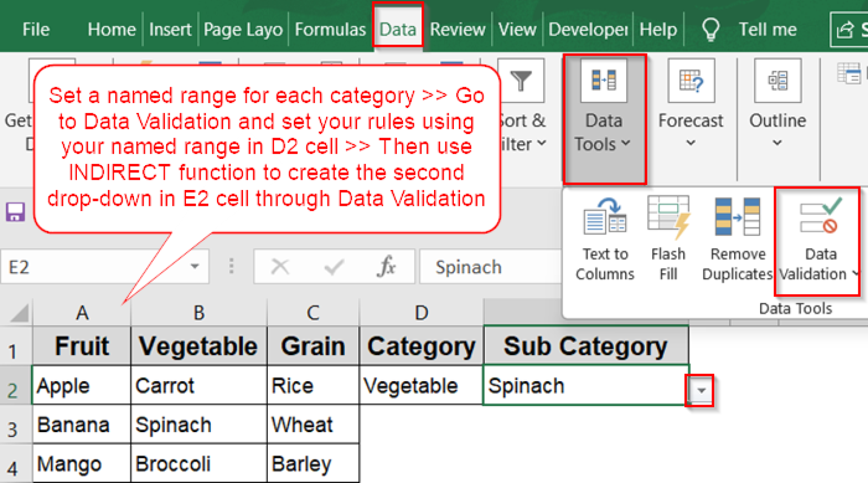Open the File menu
Image resolution: width=868 pixels, height=483 pixels.
coord(35,28)
